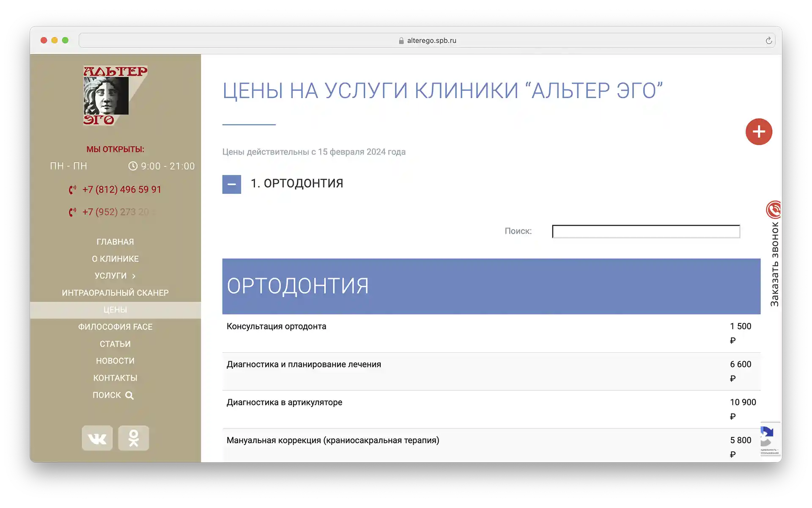812x508 pixels.
Task: Click price 10 900 ₽
Action: click(x=743, y=409)
